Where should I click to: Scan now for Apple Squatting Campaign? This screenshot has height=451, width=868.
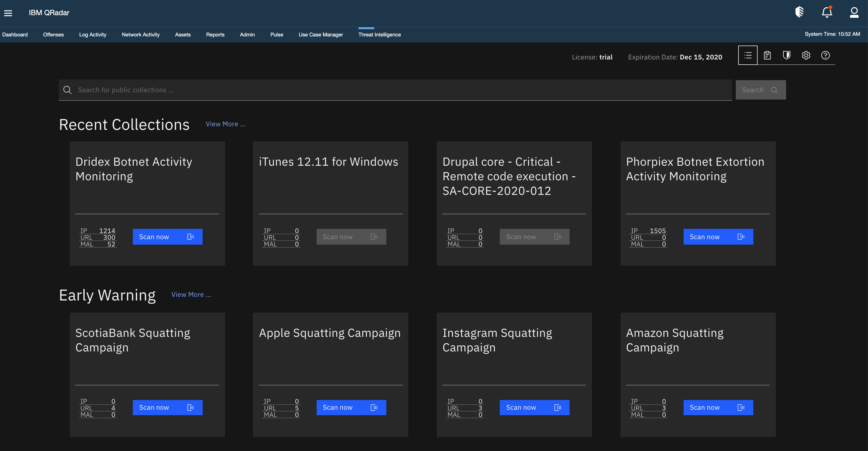pyautogui.click(x=351, y=408)
